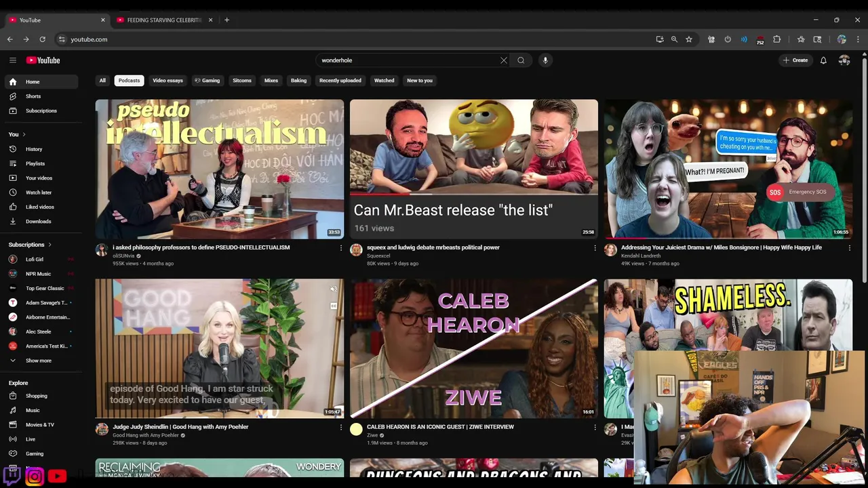Expand the Subscriptions section header
The height and width of the screenshot is (488, 868).
(x=30, y=245)
